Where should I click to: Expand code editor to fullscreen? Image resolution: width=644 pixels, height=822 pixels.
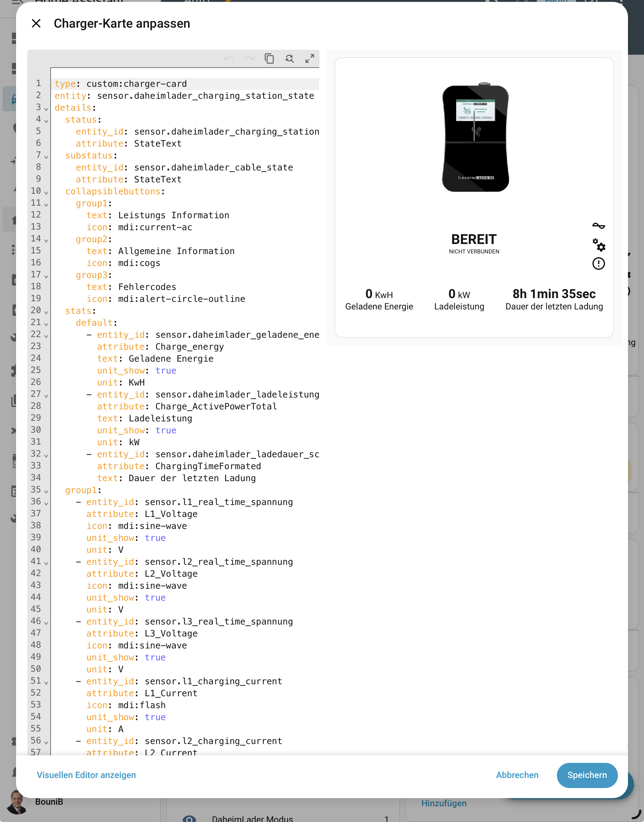pyautogui.click(x=309, y=59)
